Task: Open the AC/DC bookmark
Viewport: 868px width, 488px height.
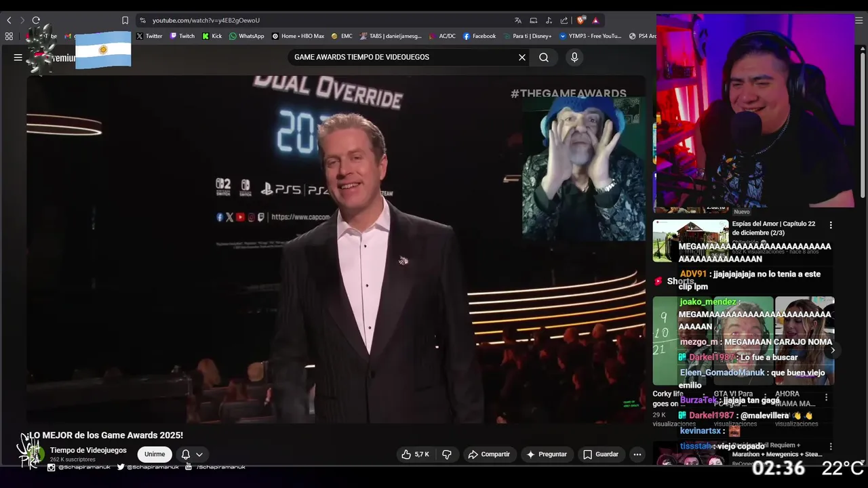Action: (x=442, y=36)
